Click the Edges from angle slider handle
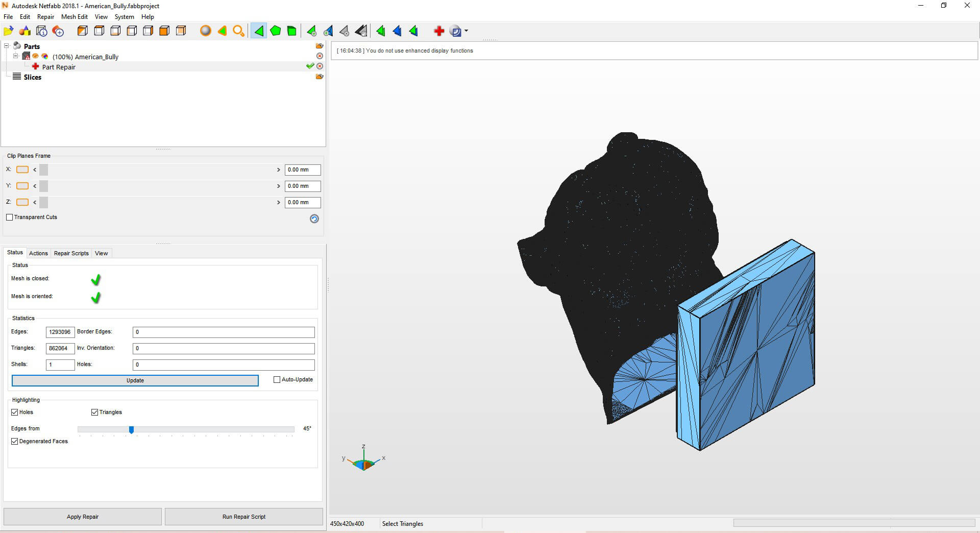Screen dimensions: 980x533 131,430
